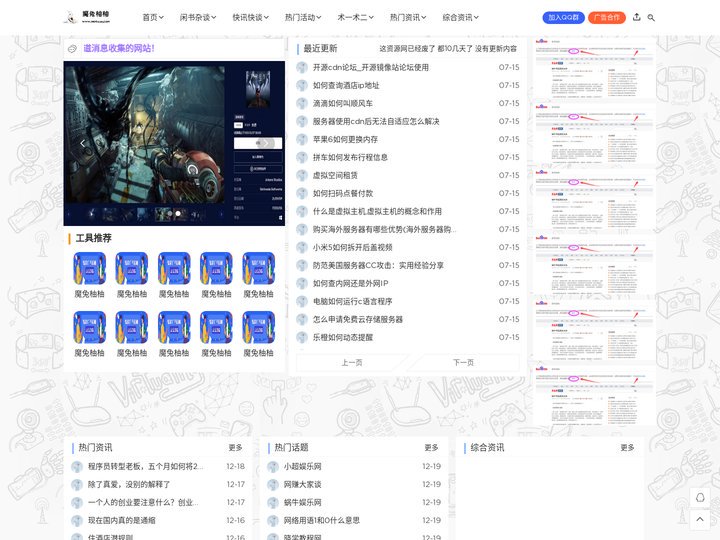
Task: Open article 什么是虚拟主机虚拟主机的概念和作用
Action: point(377,211)
